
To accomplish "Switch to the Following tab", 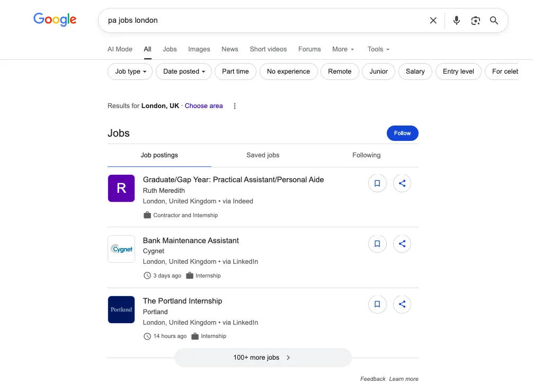I will (367, 155).
